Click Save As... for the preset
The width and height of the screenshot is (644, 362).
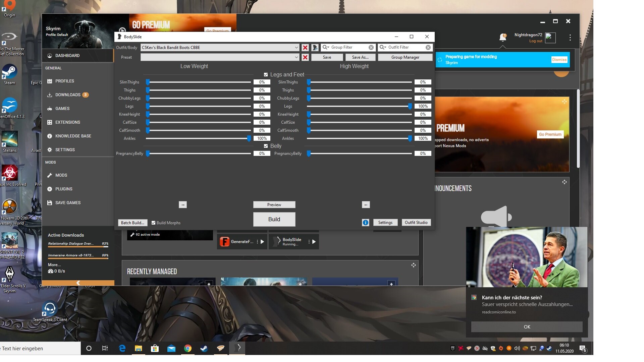pyautogui.click(x=360, y=57)
